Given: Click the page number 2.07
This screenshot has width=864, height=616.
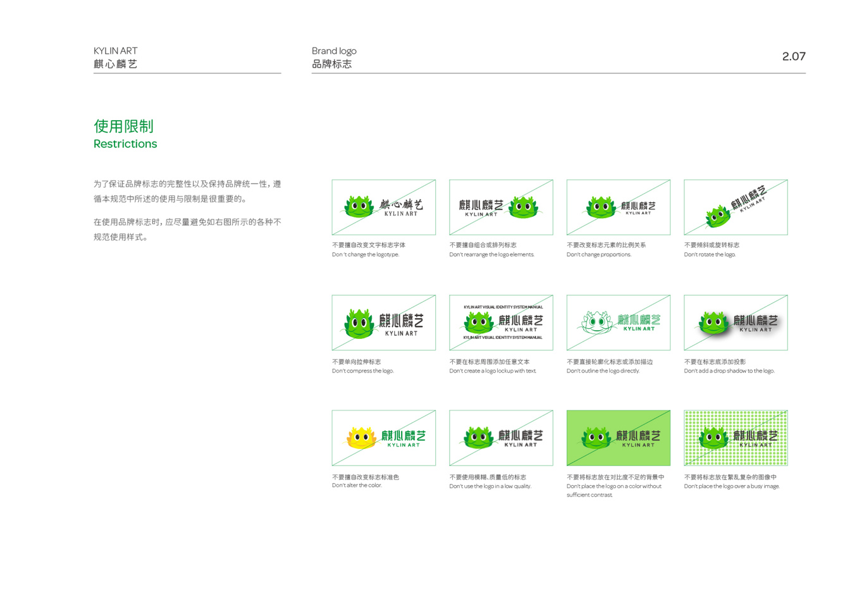Looking at the screenshot, I should (x=794, y=56).
